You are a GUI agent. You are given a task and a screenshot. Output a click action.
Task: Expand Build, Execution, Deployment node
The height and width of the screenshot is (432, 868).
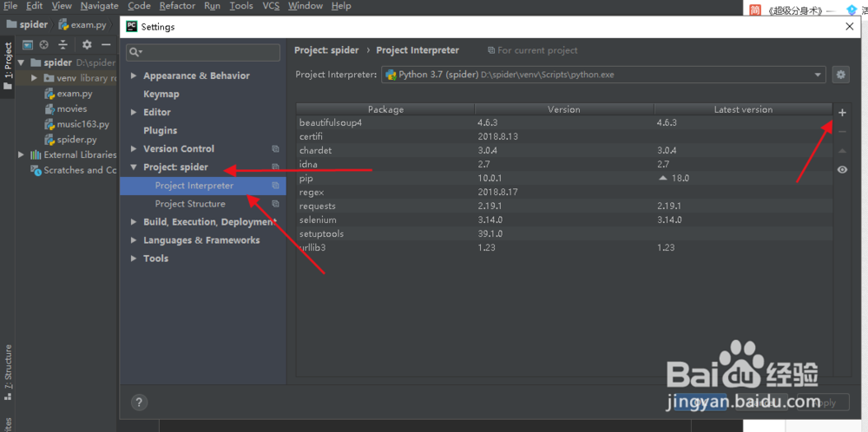[x=134, y=222]
